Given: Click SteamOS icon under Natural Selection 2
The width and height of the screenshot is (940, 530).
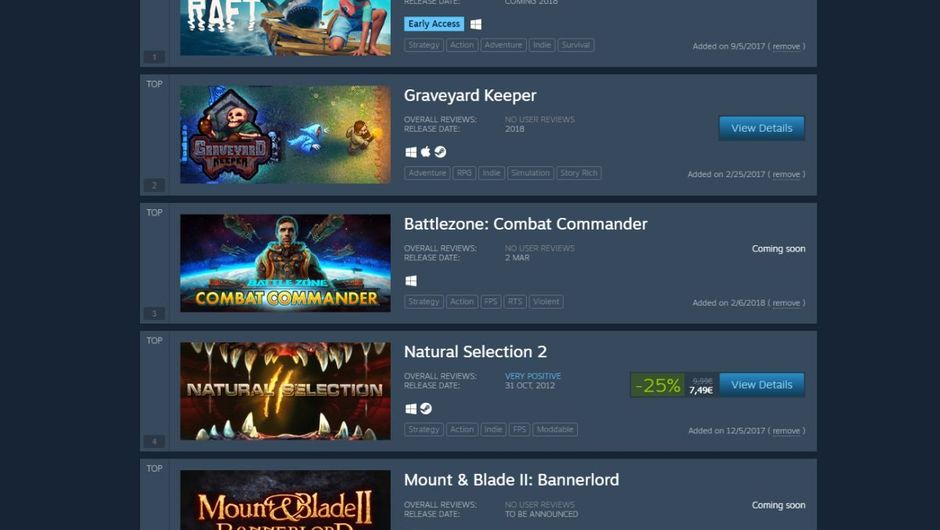Looking at the screenshot, I should (426, 409).
